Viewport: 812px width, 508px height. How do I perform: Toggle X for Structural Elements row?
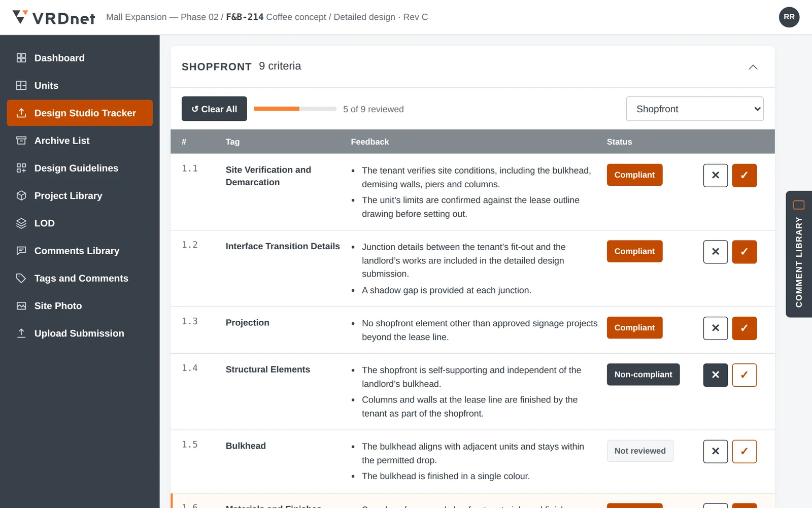point(716,375)
